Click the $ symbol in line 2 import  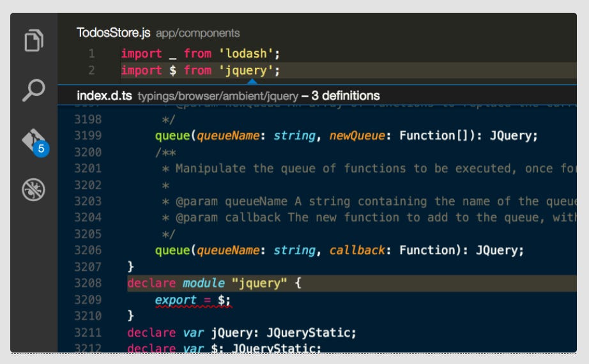pyautogui.click(x=172, y=70)
